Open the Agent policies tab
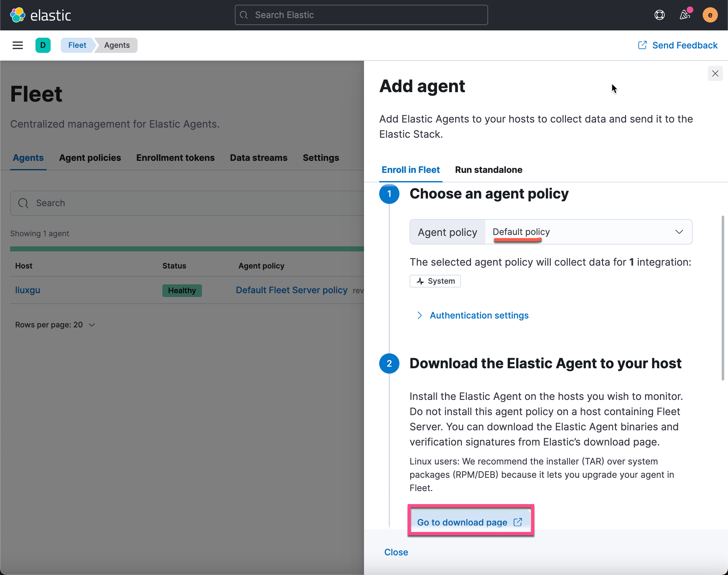Viewport: 728px width, 575px height. (90, 158)
